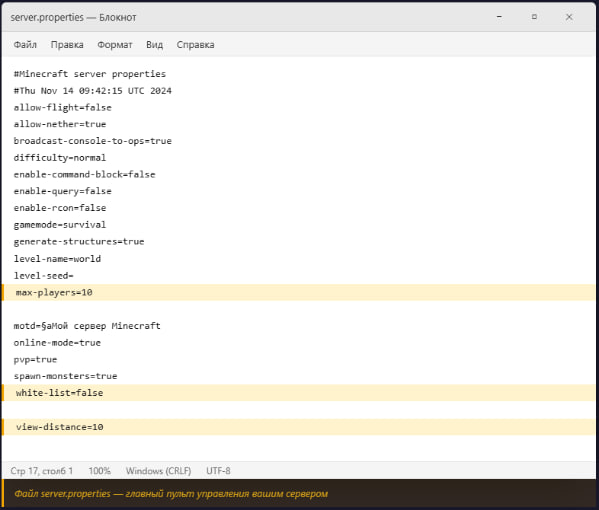The height and width of the screenshot is (510, 599).
Task: Place cursor on allow-nether=true line
Action: tap(60, 124)
